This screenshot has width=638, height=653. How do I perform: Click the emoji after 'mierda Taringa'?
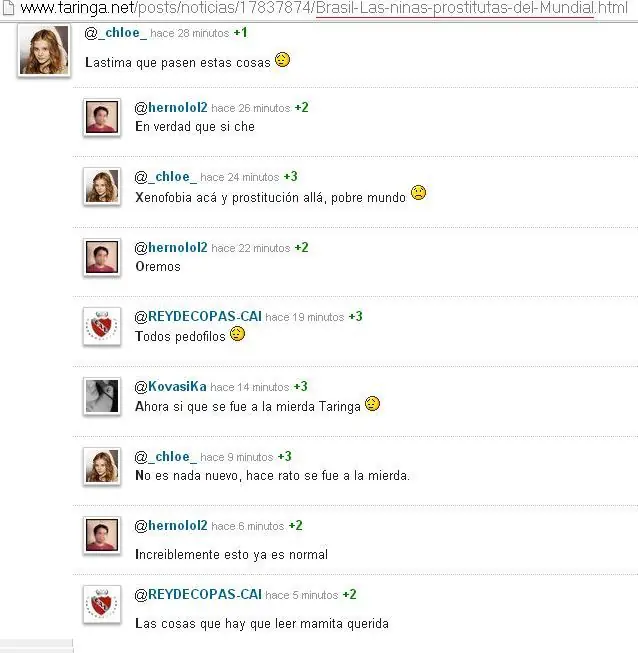pyautogui.click(x=372, y=404)
